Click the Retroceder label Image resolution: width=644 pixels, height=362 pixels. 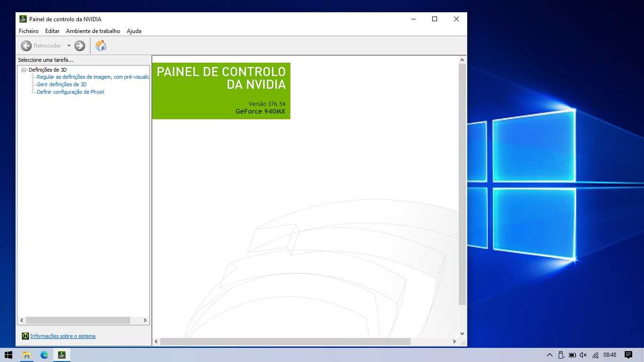[x=47, y=46]
